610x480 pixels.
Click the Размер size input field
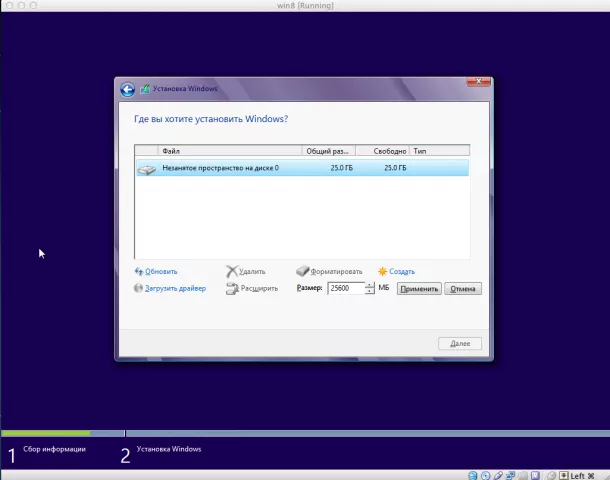(x=344, y=288)
